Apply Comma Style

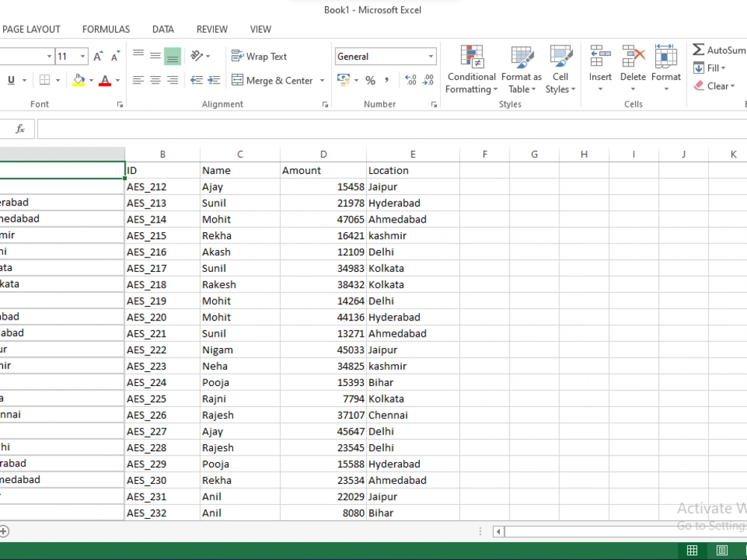pos(386,80)
